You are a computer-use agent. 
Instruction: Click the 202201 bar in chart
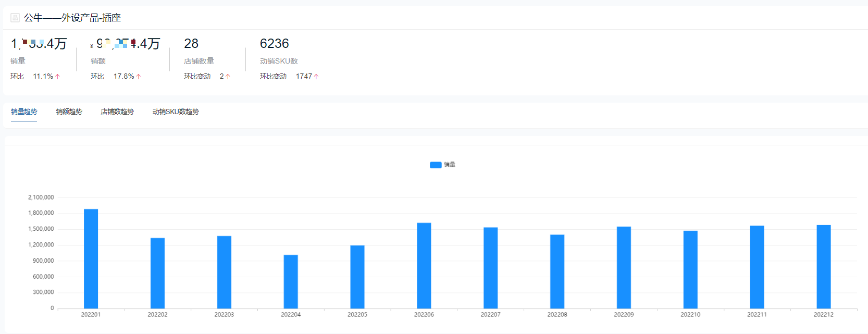pyautogui.click(x=91, y=259)
